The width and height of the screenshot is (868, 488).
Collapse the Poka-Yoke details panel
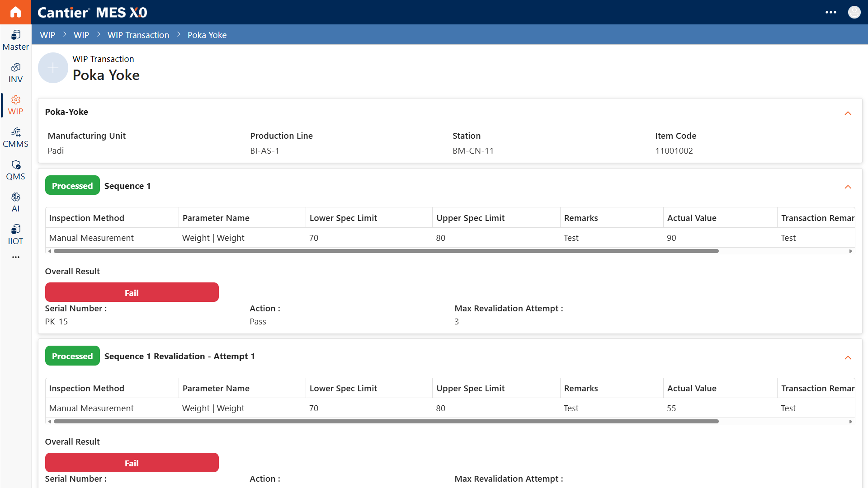click(x=848, y=113)
